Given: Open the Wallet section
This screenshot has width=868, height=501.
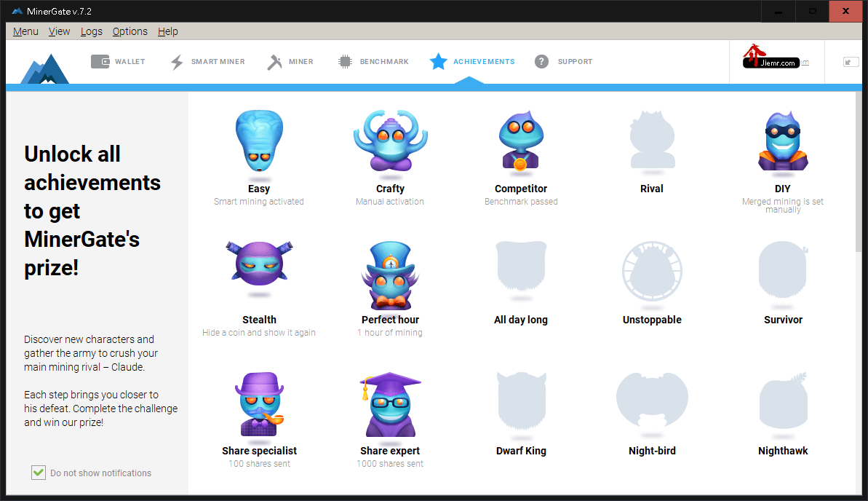Looking at the screenshot, I should [x=118, y=61].
